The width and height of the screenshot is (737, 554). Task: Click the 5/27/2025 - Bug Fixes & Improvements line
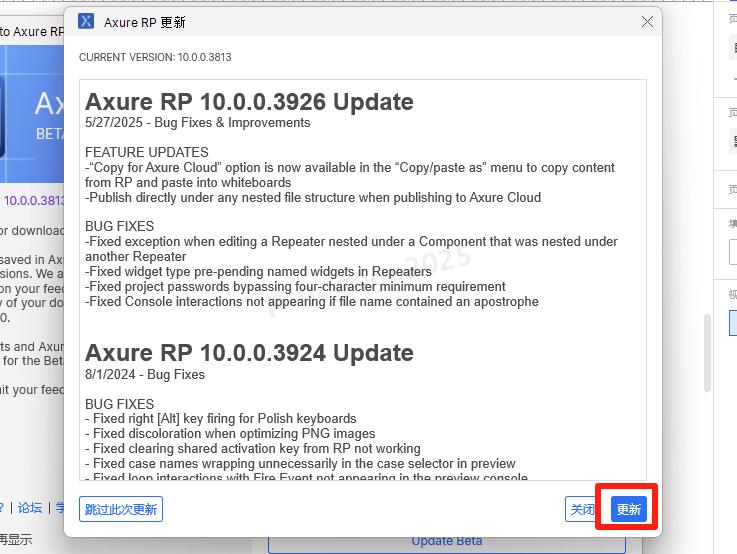click(197, 123)
